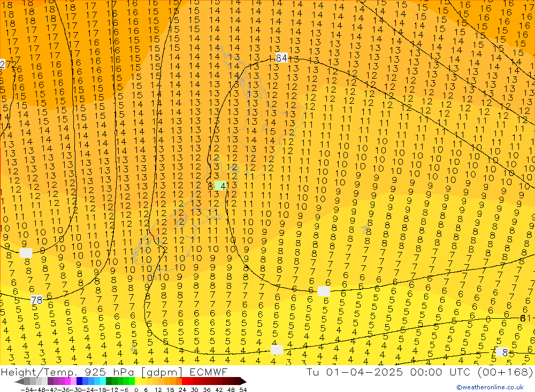Click the gray left arrow end of legend
Image resolution: width=535 pixels, height=392 pixels.
pos(19,381)
